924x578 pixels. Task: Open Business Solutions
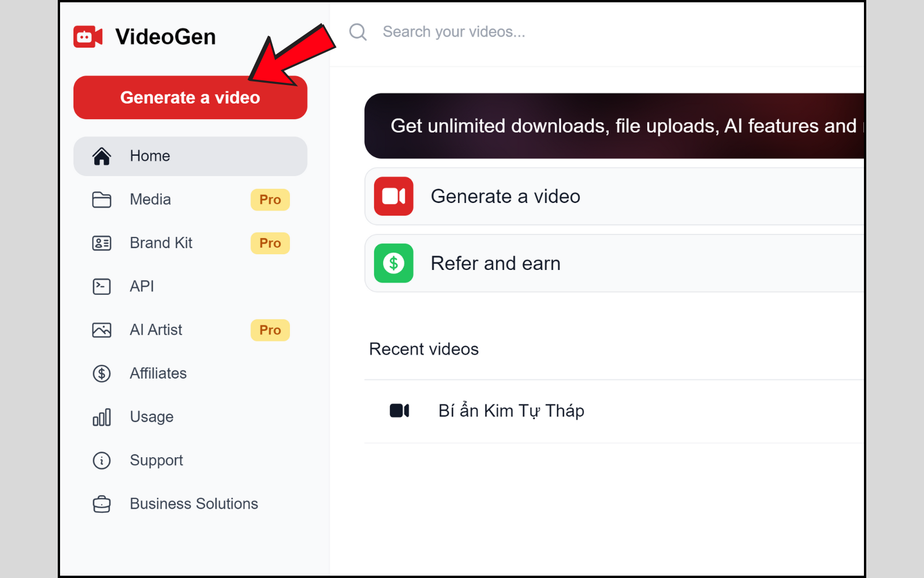(x=190, y=504)
